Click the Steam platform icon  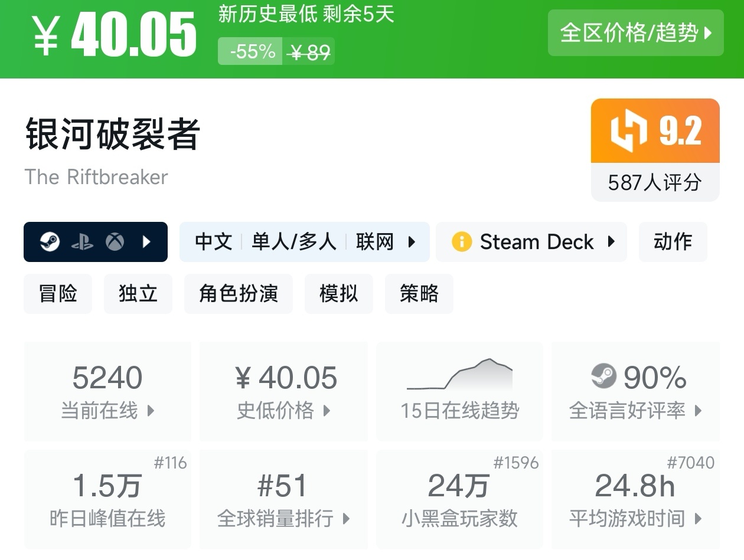pos(50,242)
